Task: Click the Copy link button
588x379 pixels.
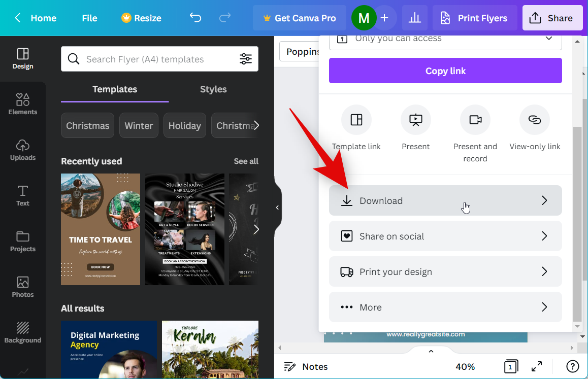Action: (445, 71)
